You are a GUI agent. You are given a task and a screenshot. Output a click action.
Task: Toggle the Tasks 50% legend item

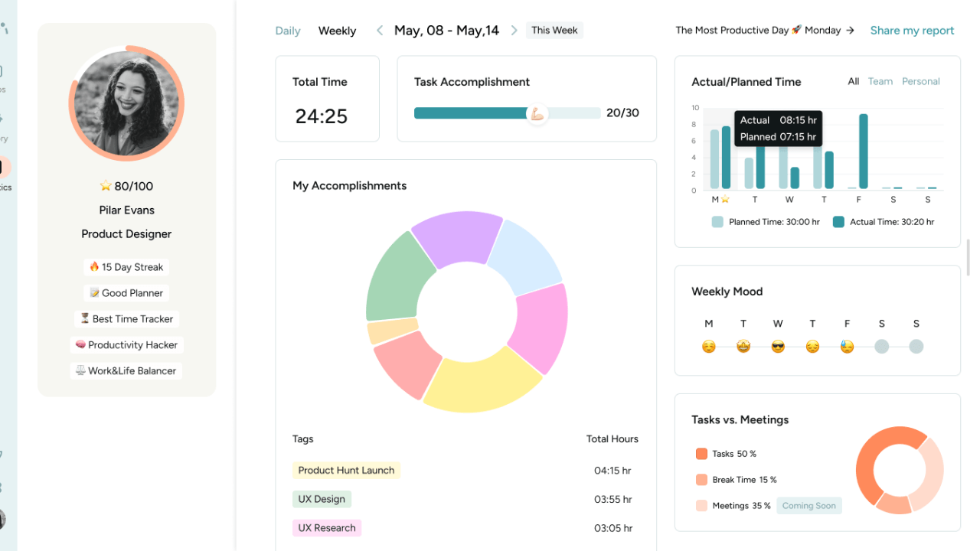coord(726,453)
